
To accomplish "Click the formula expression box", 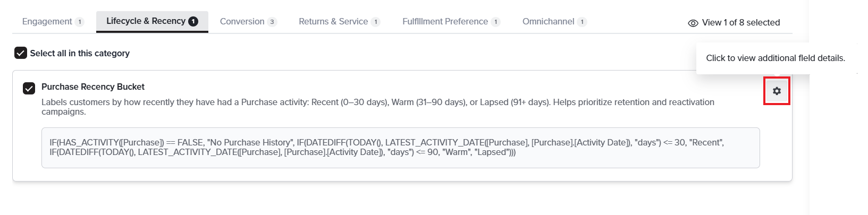I will click(x=400, y=148).
